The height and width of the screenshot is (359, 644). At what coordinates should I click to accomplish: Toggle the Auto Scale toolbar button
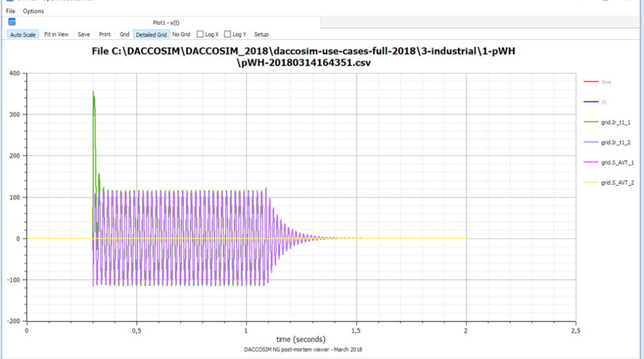pos(23,34)
